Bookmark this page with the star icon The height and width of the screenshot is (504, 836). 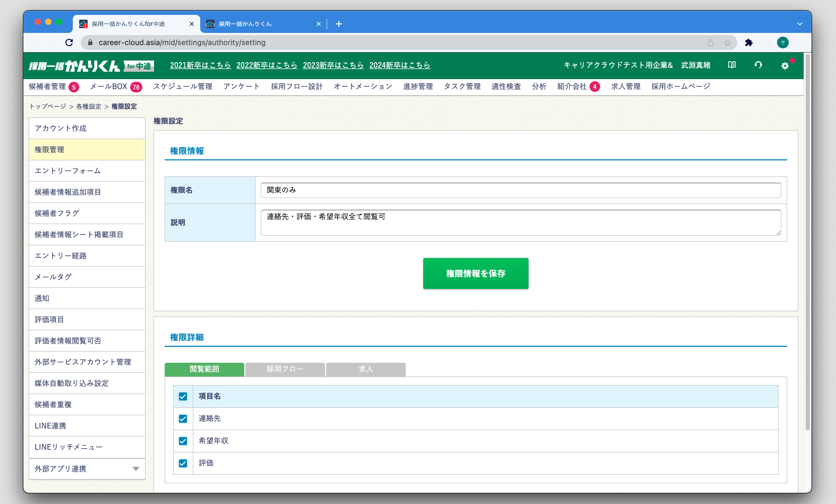(728, 42)
